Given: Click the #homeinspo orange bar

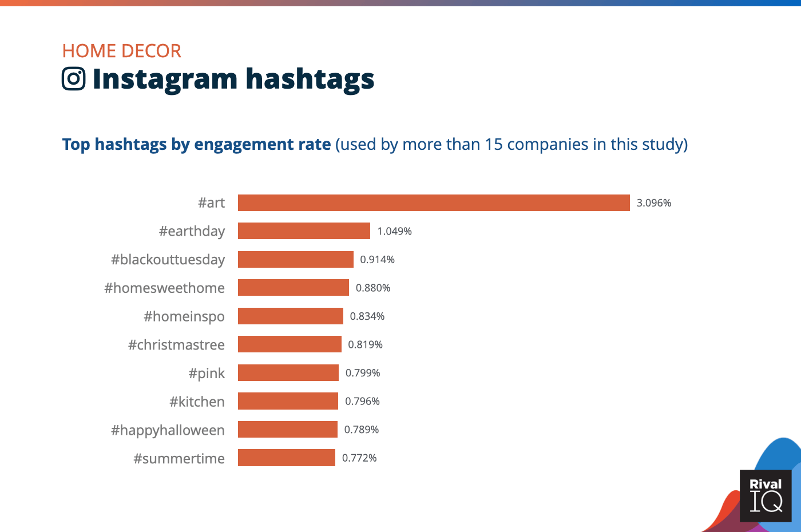Looking at the screenshot, I should click(x=290, y=316).
